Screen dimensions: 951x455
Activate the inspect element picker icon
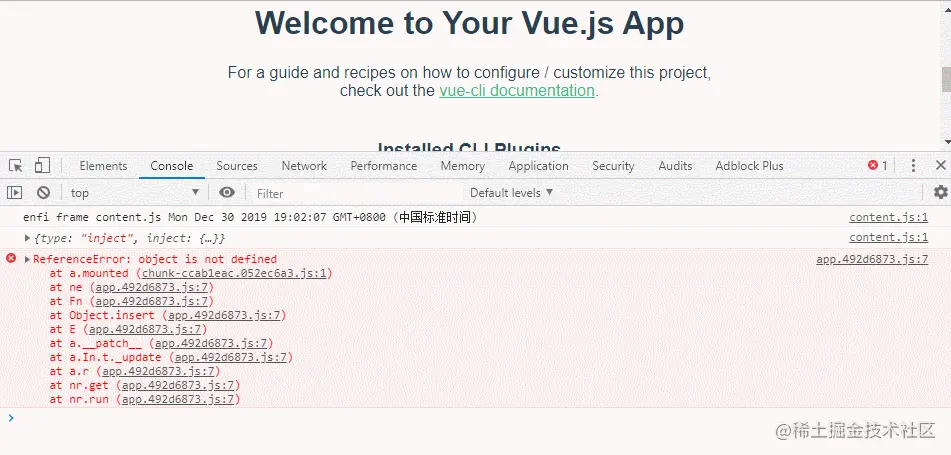(x=16, y=166)
